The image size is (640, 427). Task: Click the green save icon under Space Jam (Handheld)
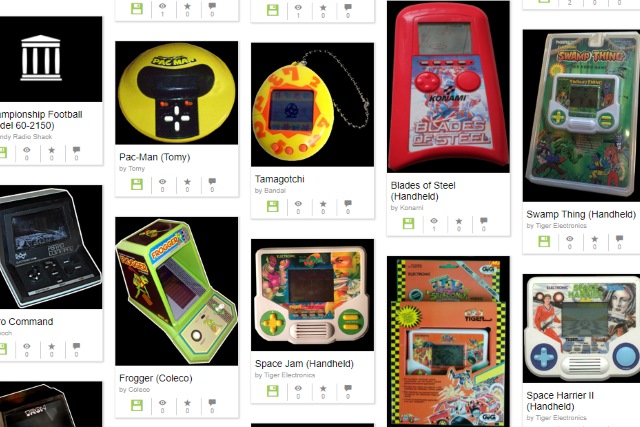273,391
